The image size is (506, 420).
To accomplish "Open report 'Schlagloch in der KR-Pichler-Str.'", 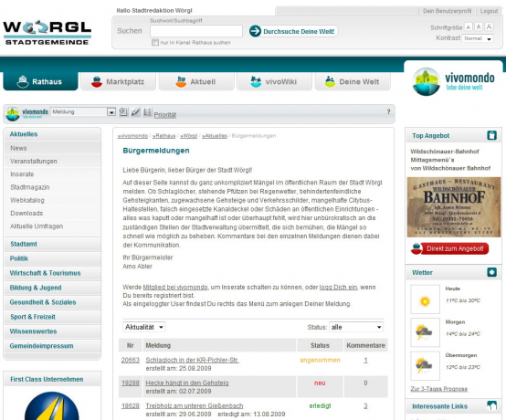I will [192, 360].
